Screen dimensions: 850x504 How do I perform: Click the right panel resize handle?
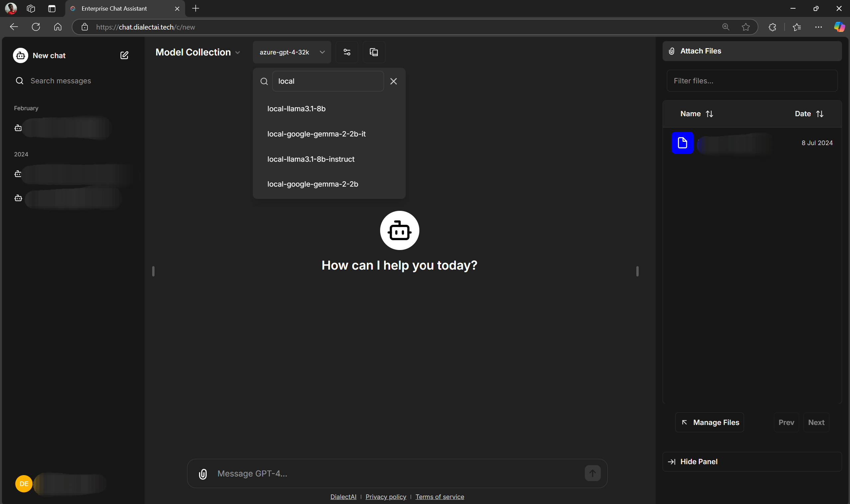637,271
